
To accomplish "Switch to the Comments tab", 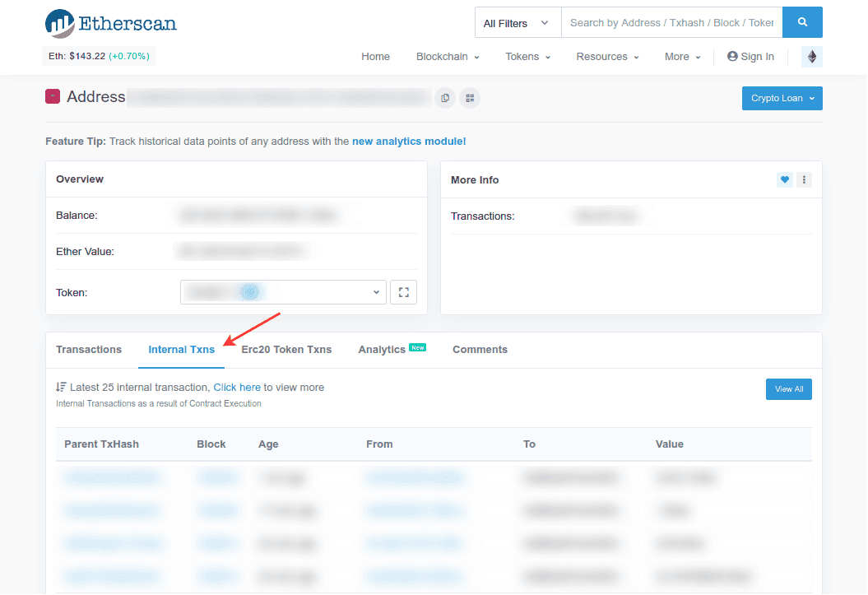I will tap(480, 349).
